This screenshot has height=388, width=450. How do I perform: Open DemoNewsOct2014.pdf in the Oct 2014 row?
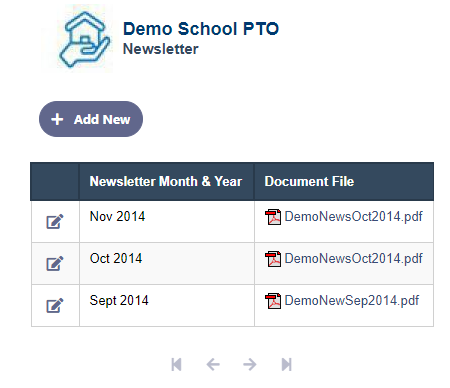click(353, 259)
